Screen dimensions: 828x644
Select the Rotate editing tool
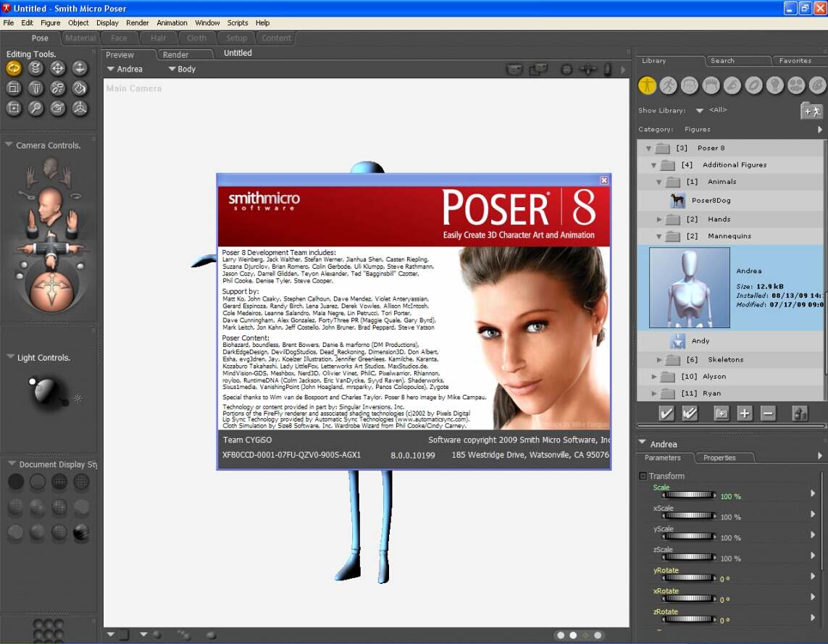click(14, 68)
